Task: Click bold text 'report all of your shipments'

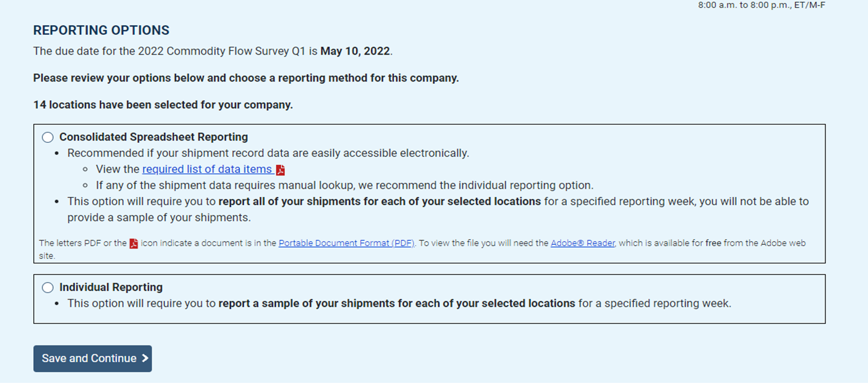Action: [x=380, y=201]
